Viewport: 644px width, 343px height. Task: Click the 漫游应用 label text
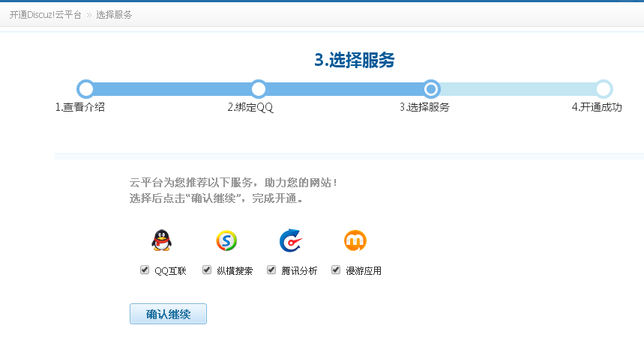tap(364, 271)
